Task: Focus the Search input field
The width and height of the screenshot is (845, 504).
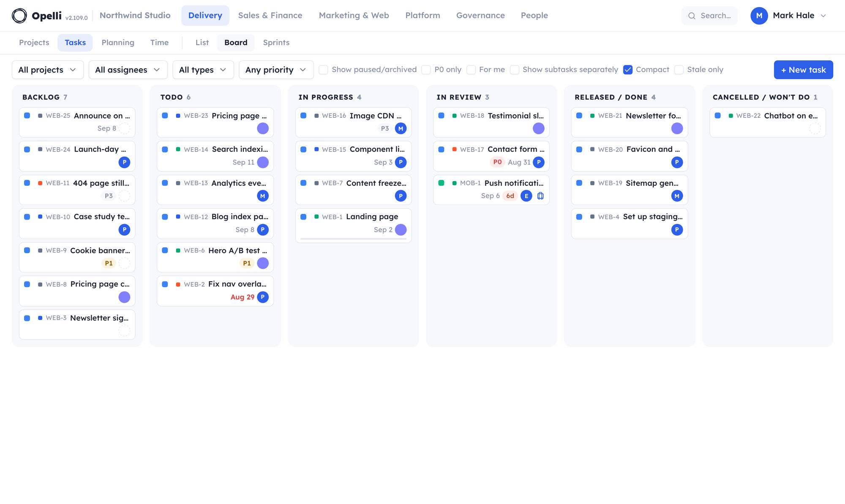Action: (709, 16)
